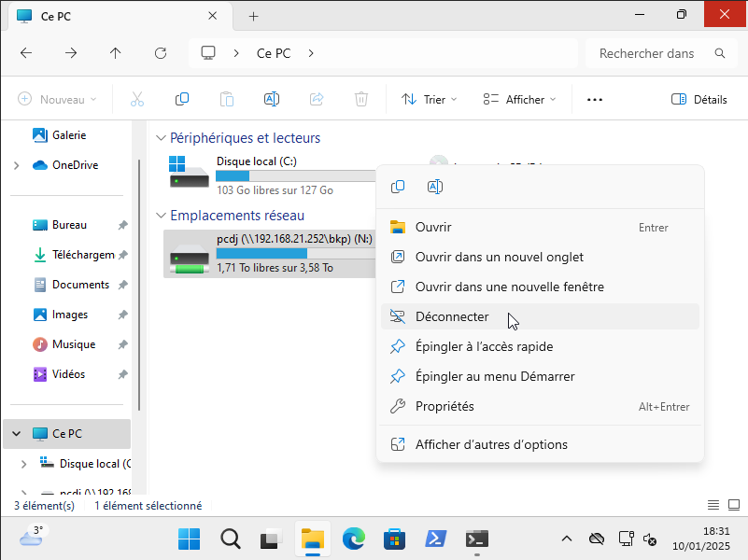Choose Ouvrir dans un nouvel onglet
The height and width of the screenshot is (560, 748).
(x=540, y=257)
